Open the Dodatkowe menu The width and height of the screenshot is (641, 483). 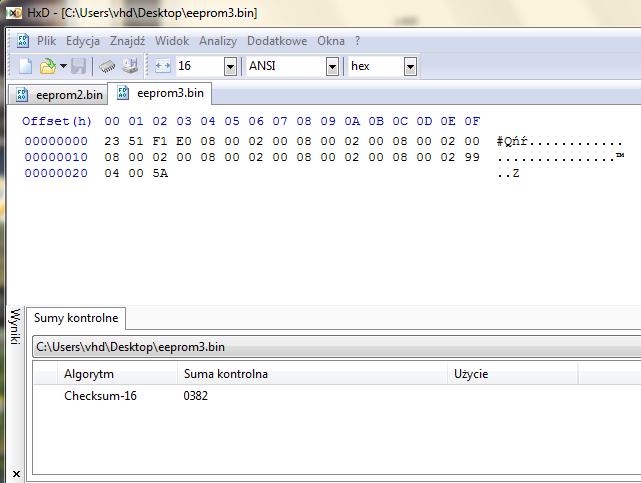(277, 41)
